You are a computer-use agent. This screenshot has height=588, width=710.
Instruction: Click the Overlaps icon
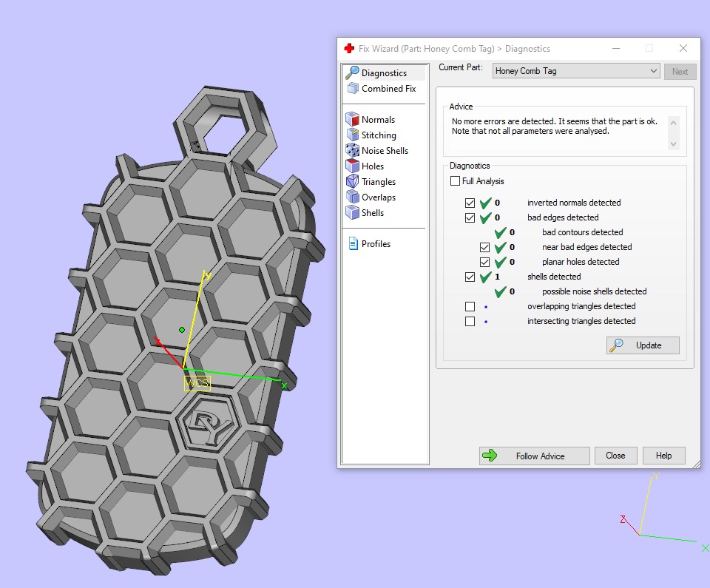[x=352, y=197]
